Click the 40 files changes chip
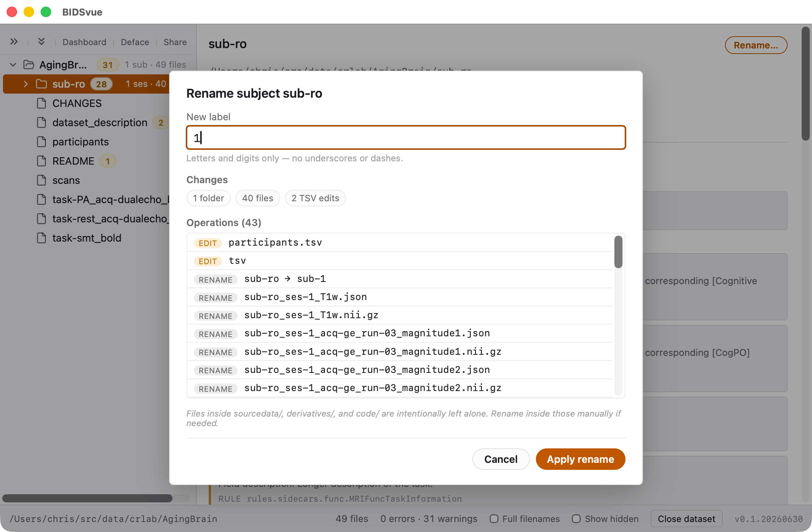Viewport: 812px width, 532px height. [258, 198]
